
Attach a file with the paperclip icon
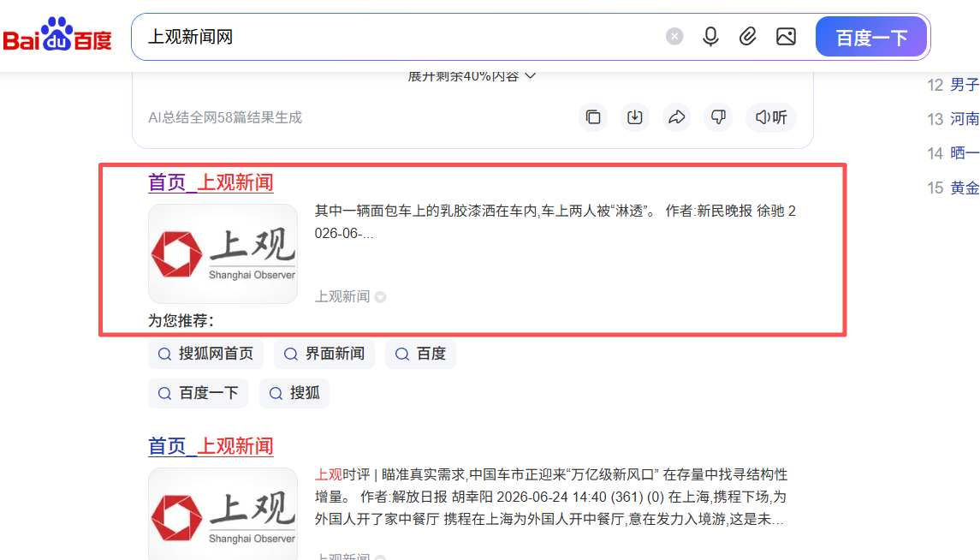747,37
